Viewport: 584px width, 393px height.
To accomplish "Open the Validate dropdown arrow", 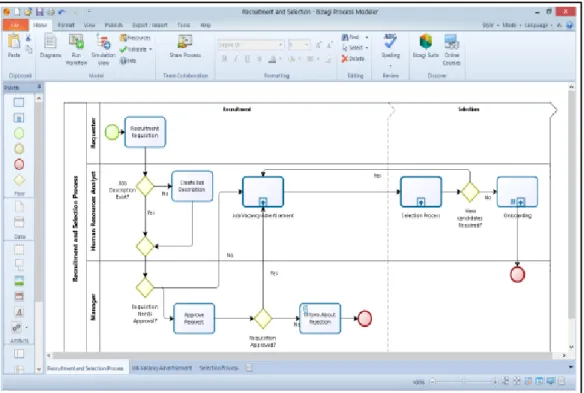I will pyautogui.click(x=151, y=49).
